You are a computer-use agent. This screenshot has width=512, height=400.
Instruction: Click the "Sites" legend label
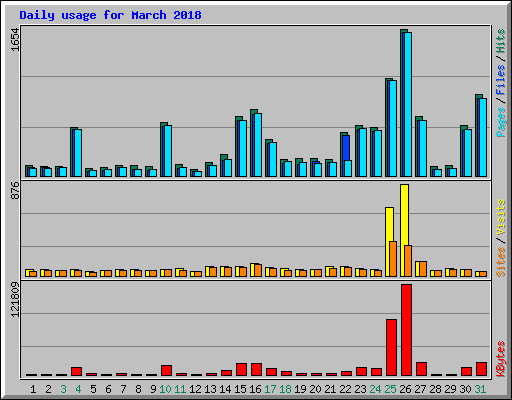coord(501,262)
